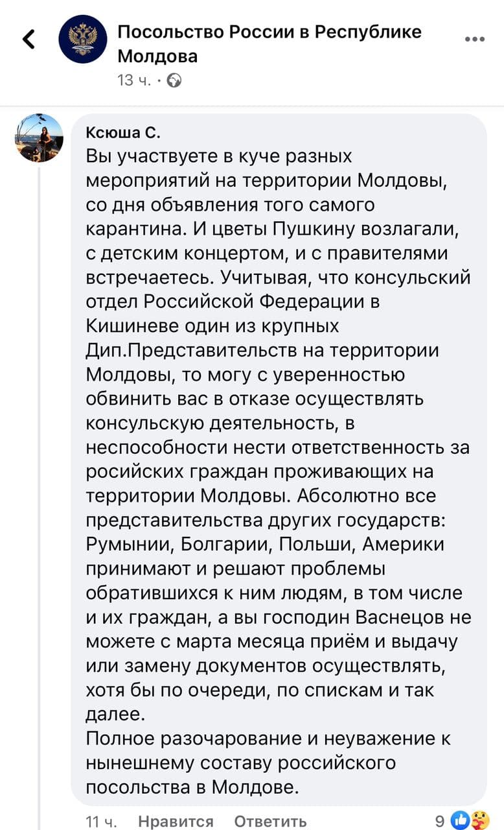
Task: Tap Молдова on the page title's second line
Action: [x=157, y=56]
